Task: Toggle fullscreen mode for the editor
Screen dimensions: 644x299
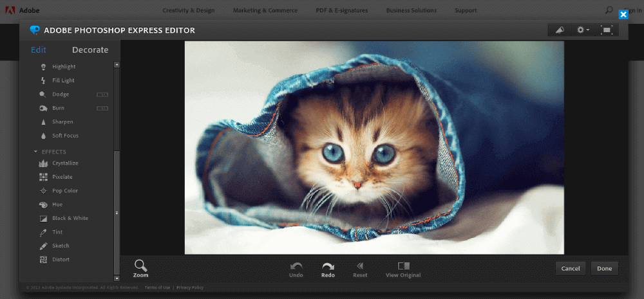Action: tap(606, 30)
